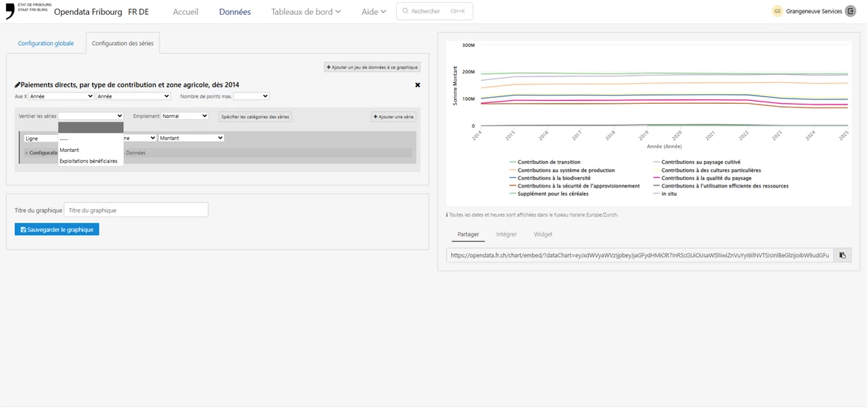Viewport: 868px width, 410px height.
Task: Click the 300M y-axis label
Action: pos(468,45)
